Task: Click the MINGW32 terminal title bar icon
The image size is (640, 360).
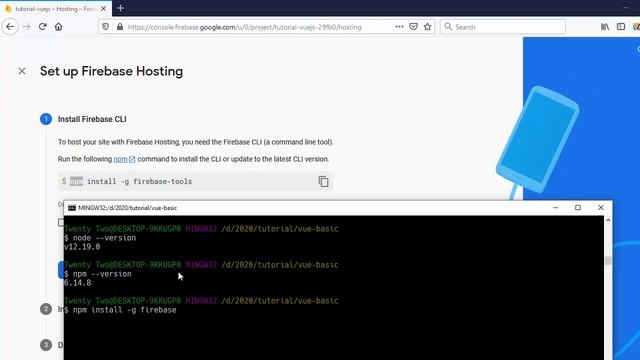Action: click(72, 208)
